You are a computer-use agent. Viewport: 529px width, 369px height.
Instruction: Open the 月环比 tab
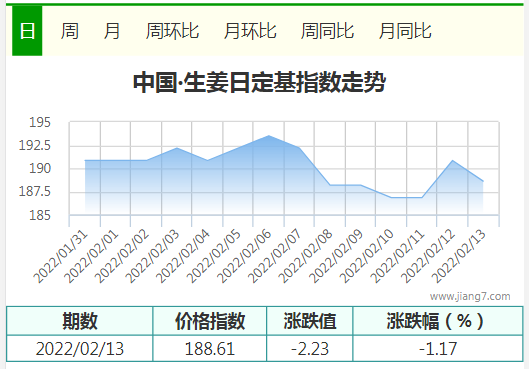click(x=250, y=31)
